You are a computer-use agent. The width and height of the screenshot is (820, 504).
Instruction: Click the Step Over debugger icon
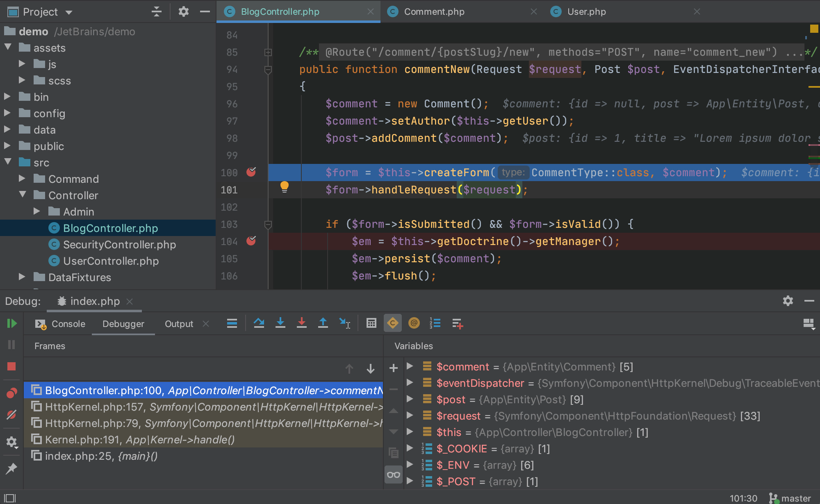tap(259, 324)
